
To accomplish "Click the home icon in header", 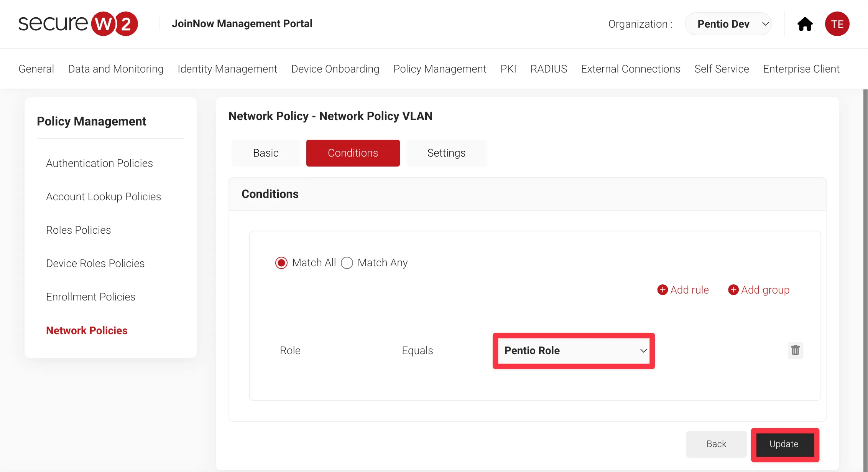I will (805, 24).
